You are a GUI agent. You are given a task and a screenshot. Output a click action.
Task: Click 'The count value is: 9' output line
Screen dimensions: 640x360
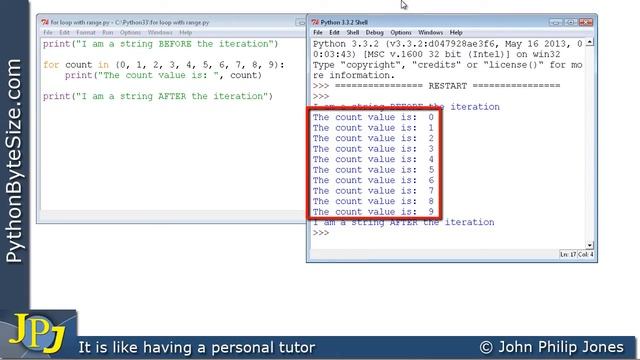(373, 212)
